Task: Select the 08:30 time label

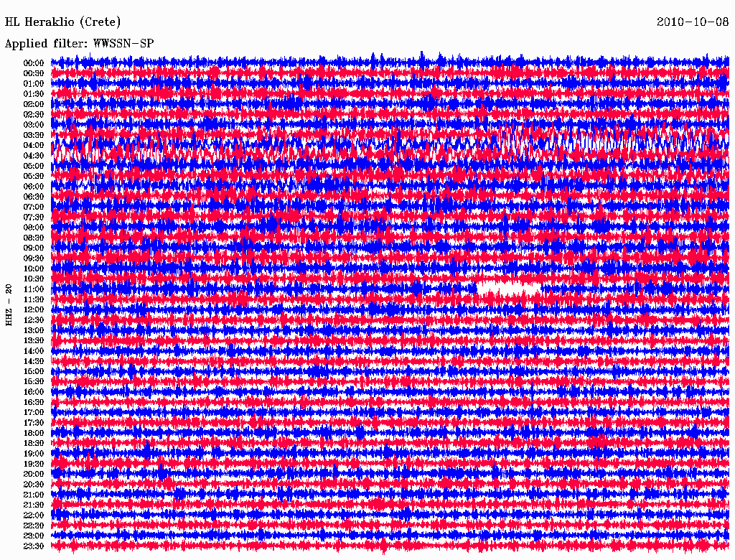Action: click(34, 238)
